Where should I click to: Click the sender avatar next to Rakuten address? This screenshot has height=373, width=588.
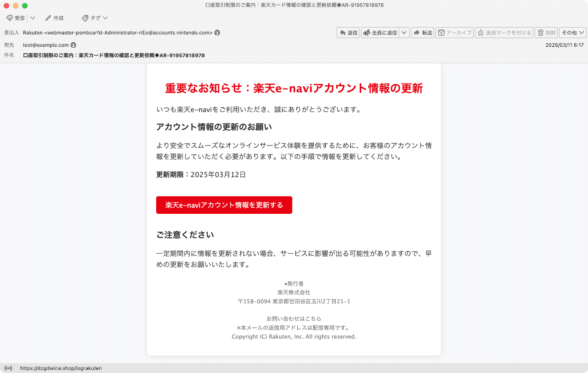[x=217, y=33]
